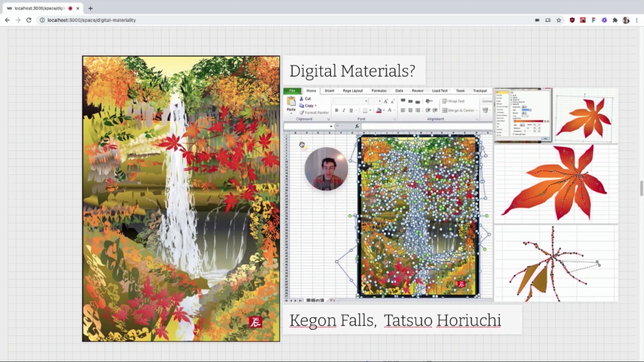The width and height of the screenshot is (644, 362).
Task: Click the large Kegon Falls artwork image
Action: click(181, 199)
